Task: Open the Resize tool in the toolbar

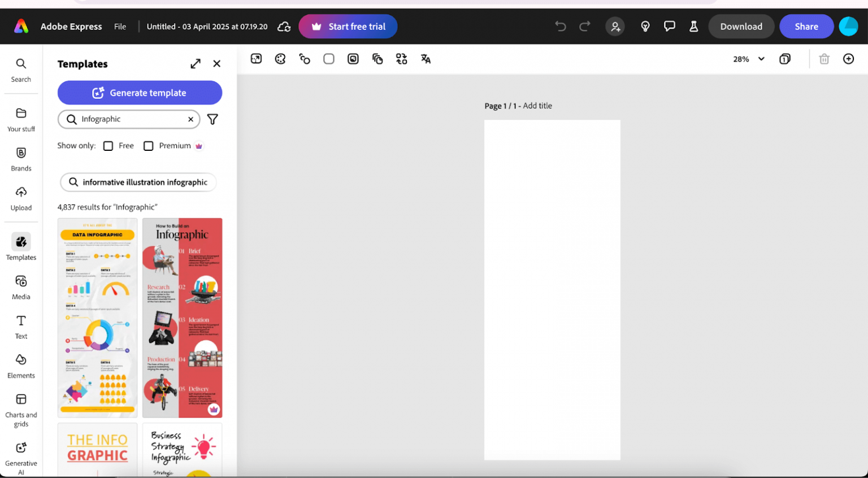Action: (x=256, y=59)
